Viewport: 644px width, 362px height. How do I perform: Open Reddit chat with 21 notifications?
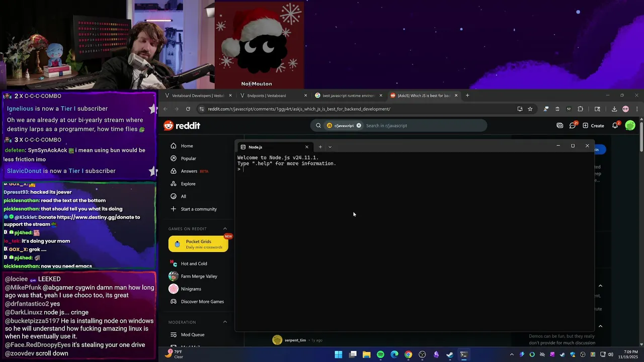click(573, 125)
